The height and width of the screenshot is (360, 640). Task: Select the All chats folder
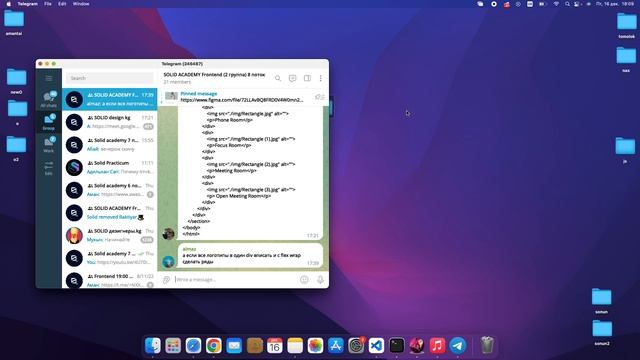(49, 99)
